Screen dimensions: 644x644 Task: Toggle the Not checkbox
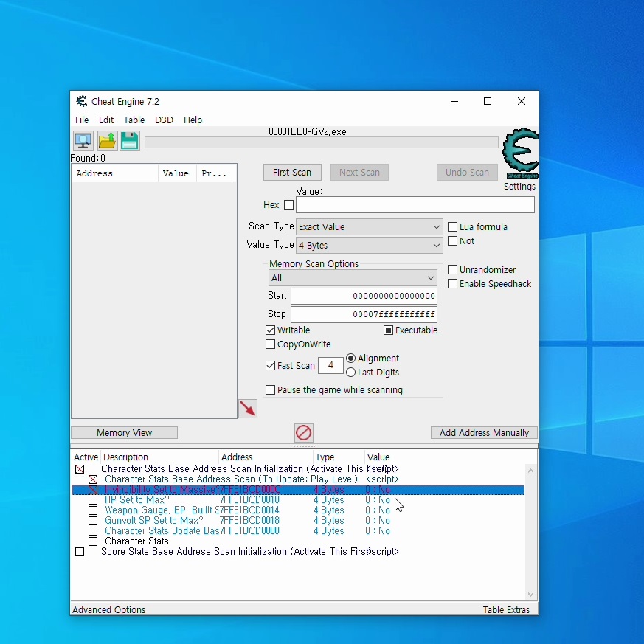(x=452, y=241)
